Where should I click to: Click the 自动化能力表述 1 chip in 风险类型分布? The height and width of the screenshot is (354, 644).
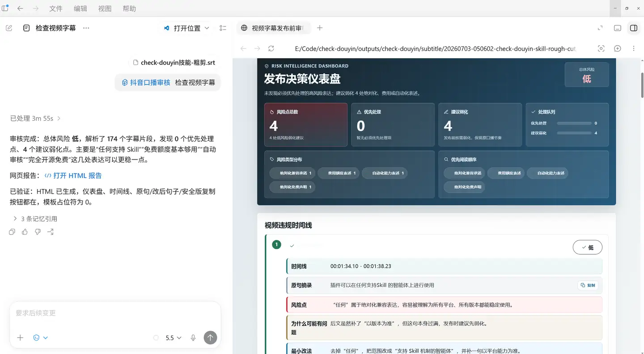385,173
